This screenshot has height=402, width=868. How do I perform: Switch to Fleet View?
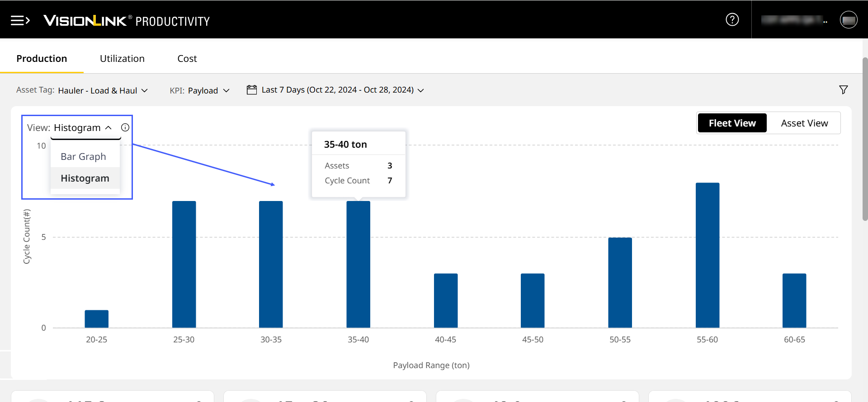click(x=732, y=123)
